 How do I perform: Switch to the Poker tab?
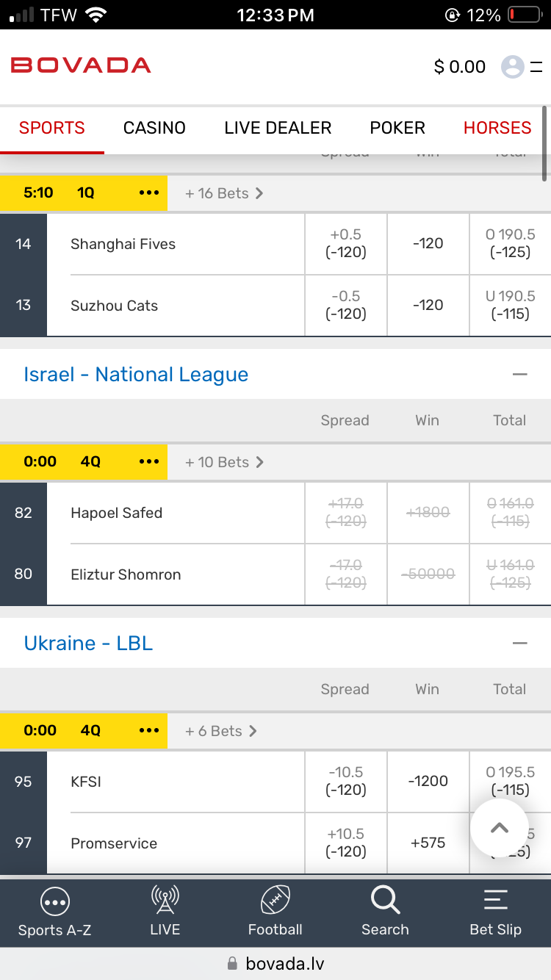click(397, 128)
